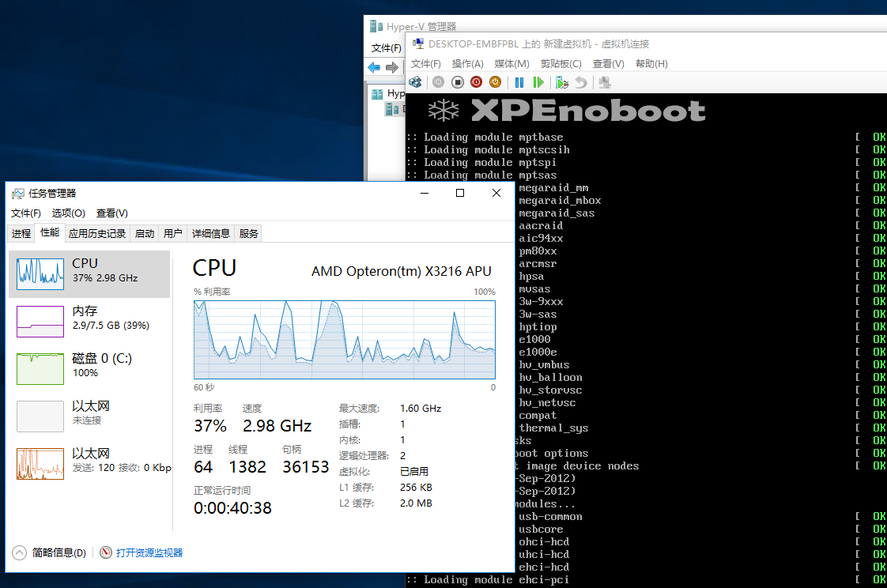Open the 帮助(H) menu
This screenshot has width=887, height=588.
[x=651, y=64]
